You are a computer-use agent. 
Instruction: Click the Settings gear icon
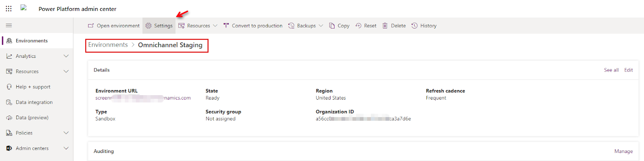point(149,26)
